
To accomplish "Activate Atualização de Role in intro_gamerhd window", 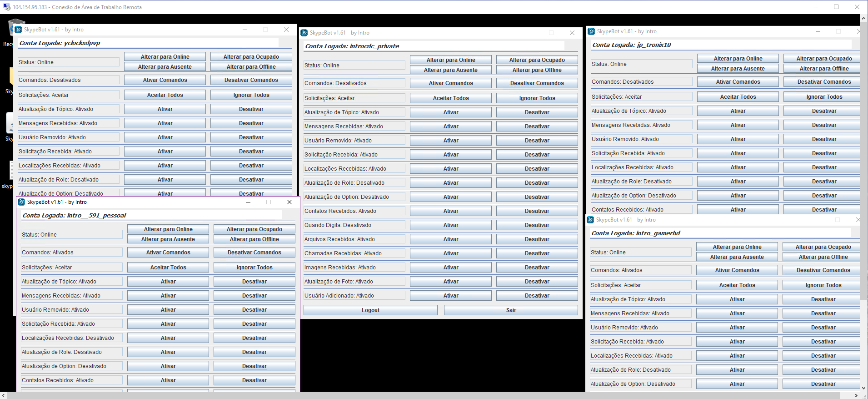I will click(737, 370).
